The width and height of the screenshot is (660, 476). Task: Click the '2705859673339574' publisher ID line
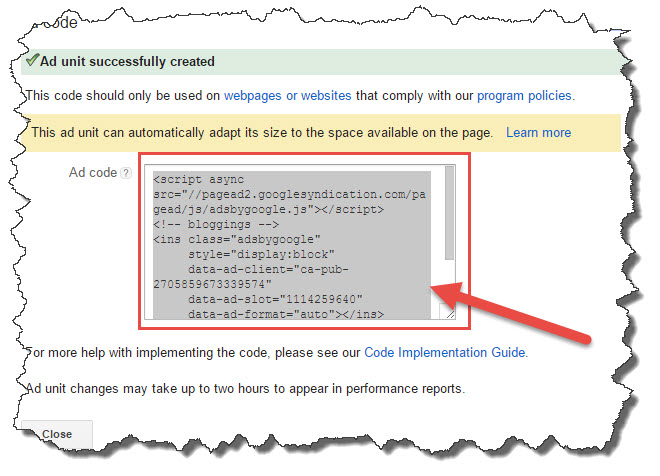click(212, 284)
